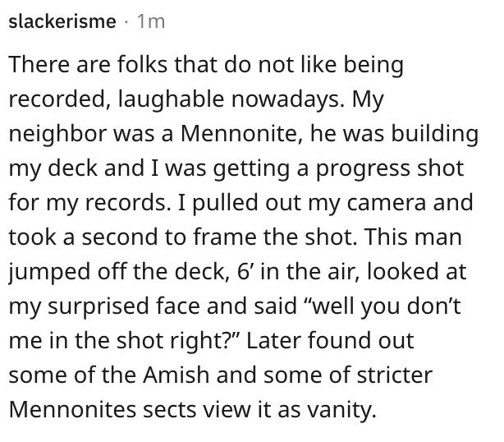Click the word recorded in the comment
The image size is (504, 442).
pyautogui.click(x=57, y=99)
